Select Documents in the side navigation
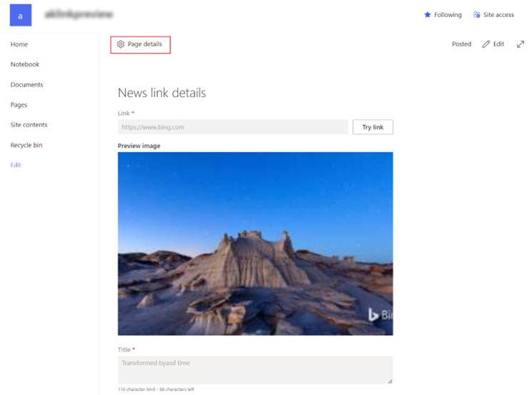Screen dimensions: 532x395 (26, 85)
